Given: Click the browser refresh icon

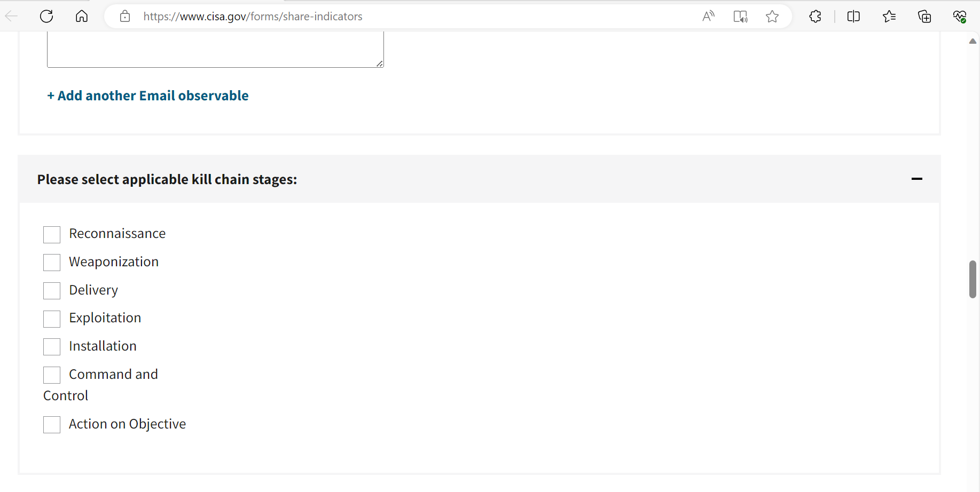Looking at the screenshot, I should pyautogui.click(x=46, y=17).
